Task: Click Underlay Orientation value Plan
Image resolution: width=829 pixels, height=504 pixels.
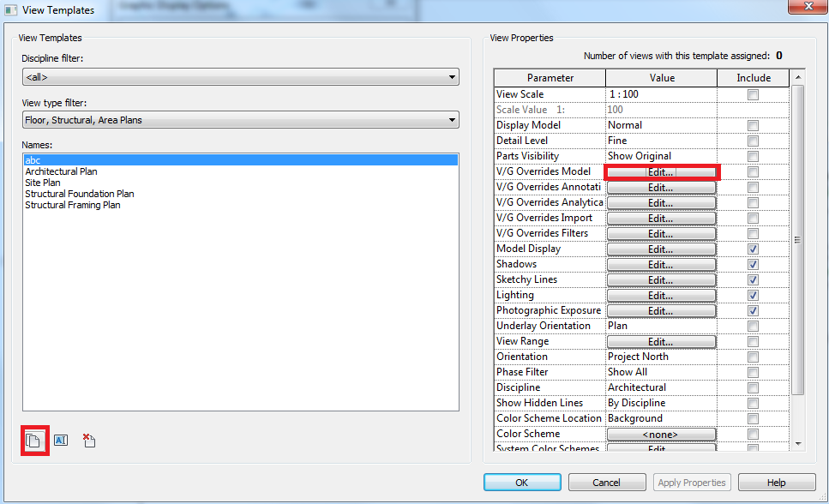Action: [617, 326]
